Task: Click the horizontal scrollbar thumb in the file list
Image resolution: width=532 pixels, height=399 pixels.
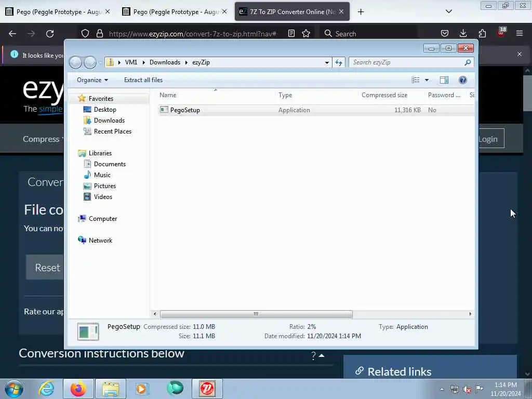Action: click(256, 314)
